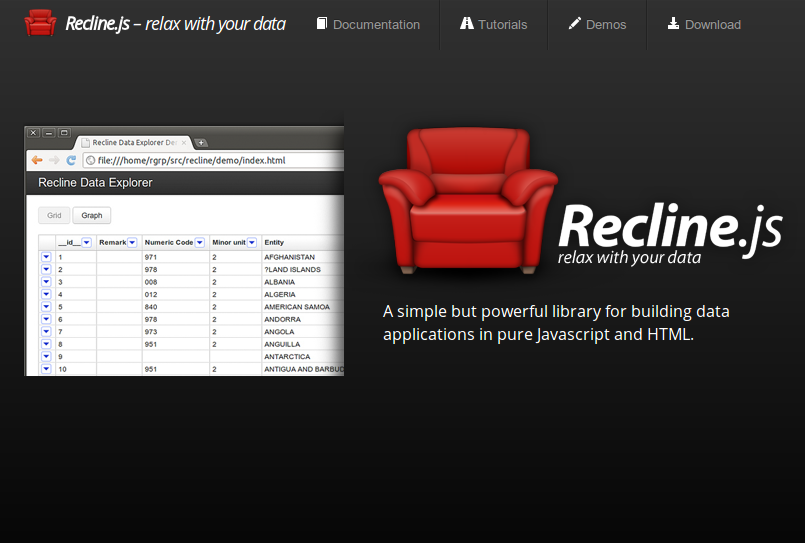Click the Grid view button
805x543 pixels.
pos(54,216)
